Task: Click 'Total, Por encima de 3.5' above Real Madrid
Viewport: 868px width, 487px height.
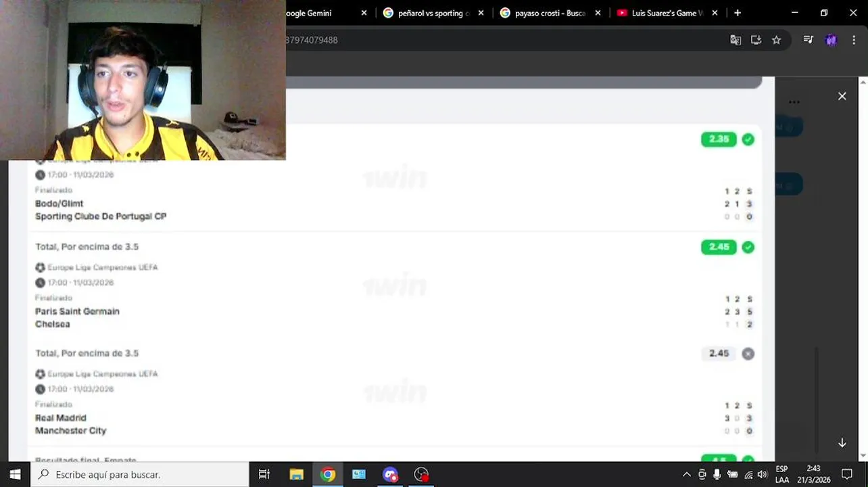Action: (87, 353)
